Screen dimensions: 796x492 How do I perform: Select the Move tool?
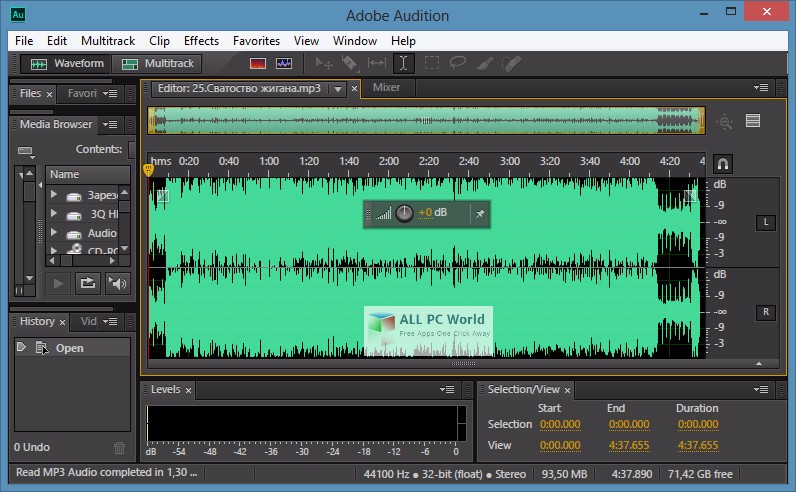(323, 63)
